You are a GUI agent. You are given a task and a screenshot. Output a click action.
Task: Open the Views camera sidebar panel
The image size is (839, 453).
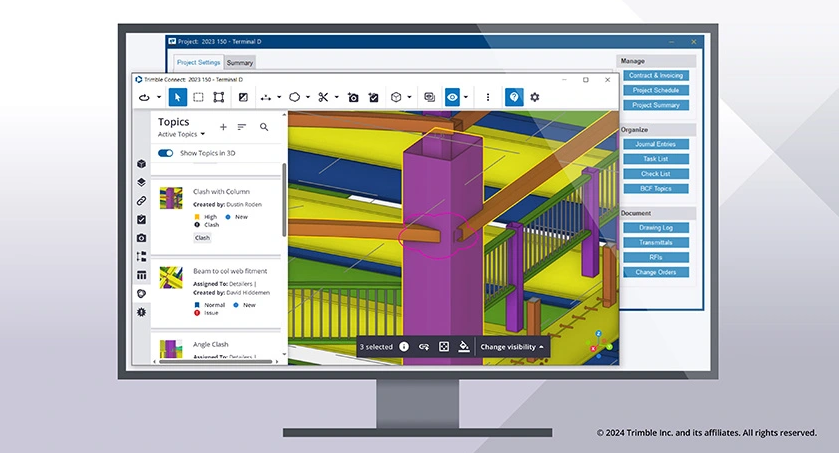pyautogui.click(x=141, y=238)
